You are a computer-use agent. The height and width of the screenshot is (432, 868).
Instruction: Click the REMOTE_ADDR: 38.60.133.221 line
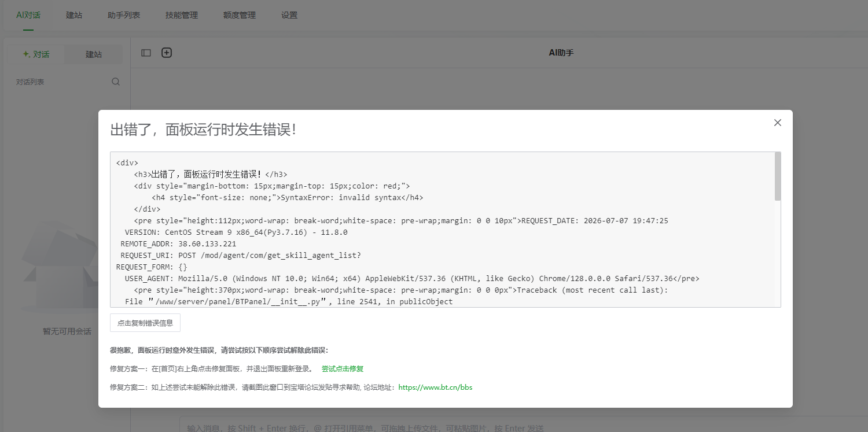pyautogui.click(x=178, y=243)
